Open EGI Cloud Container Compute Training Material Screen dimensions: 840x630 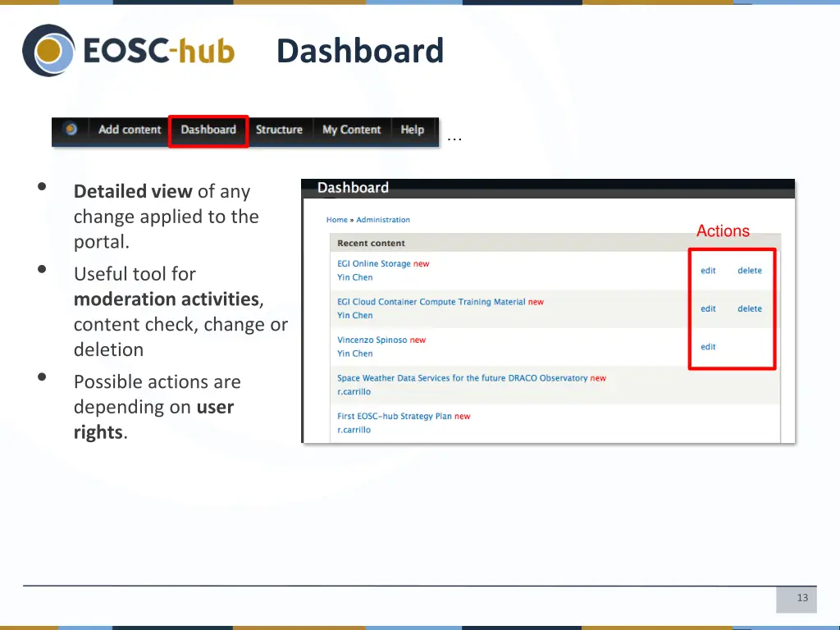click(x=431, y=302)
